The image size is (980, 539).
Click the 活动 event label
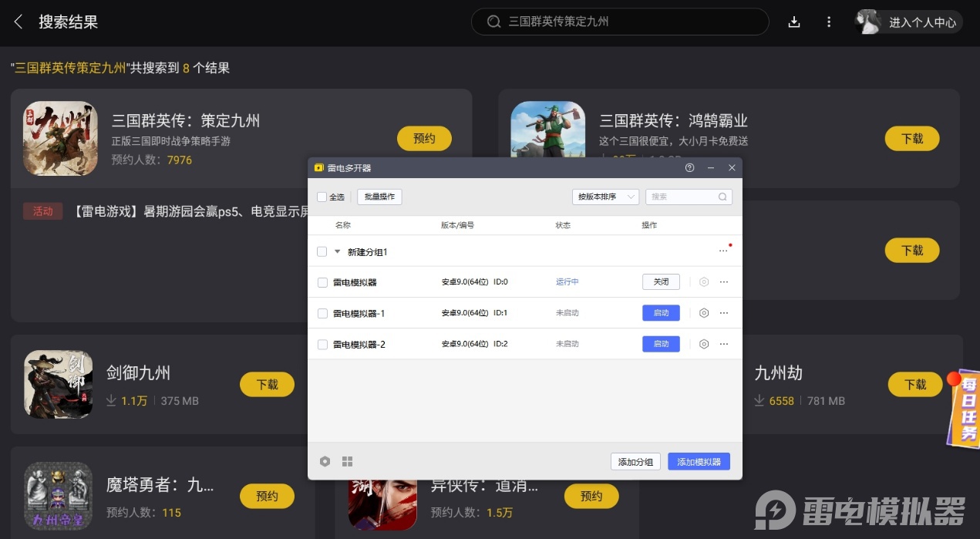coord(42,211)
